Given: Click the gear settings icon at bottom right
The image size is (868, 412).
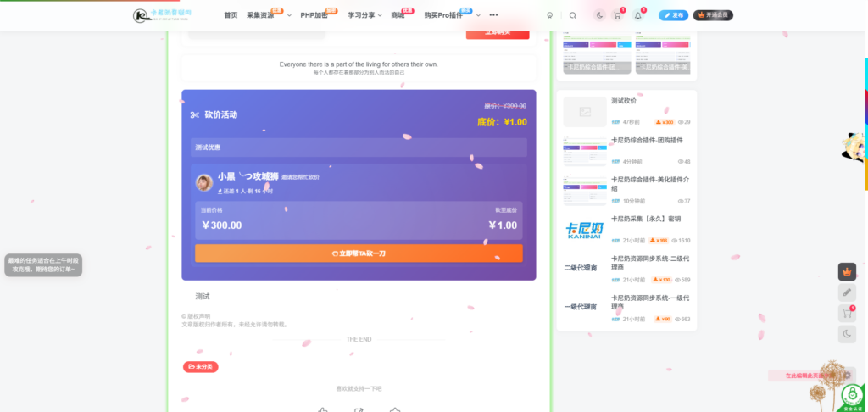Looking at the screenshot, I should click(847, 376).
